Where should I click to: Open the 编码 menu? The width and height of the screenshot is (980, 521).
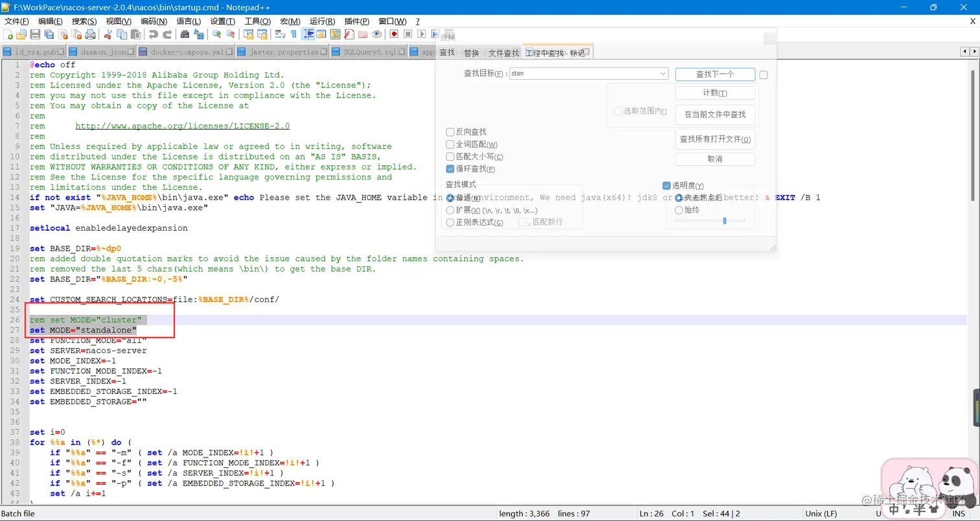[x=154, y=21]
